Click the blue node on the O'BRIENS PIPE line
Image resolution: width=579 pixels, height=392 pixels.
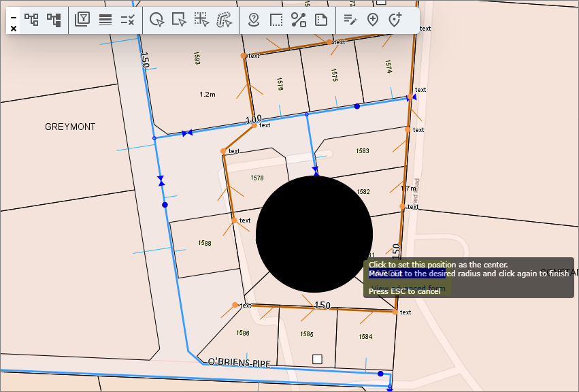(380, 374)
